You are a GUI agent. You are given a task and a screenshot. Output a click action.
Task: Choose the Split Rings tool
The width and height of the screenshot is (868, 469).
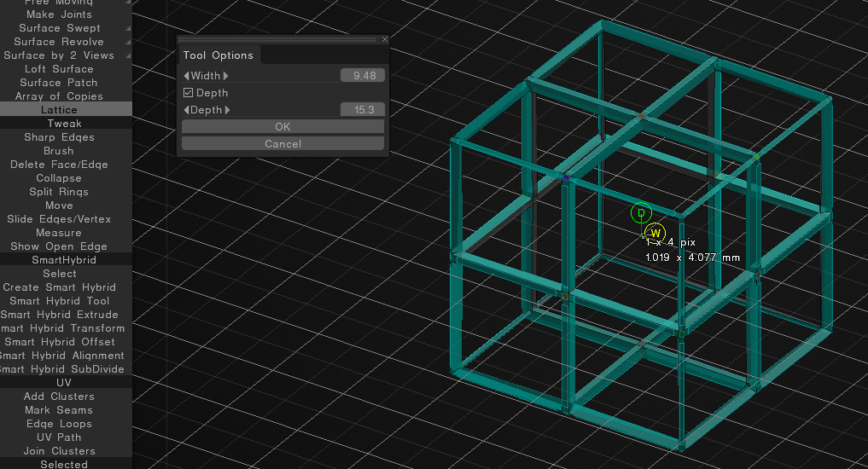59,192
